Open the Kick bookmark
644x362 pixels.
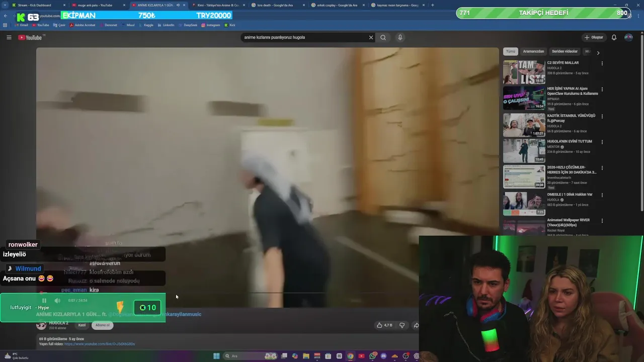[x=229, y=25]
